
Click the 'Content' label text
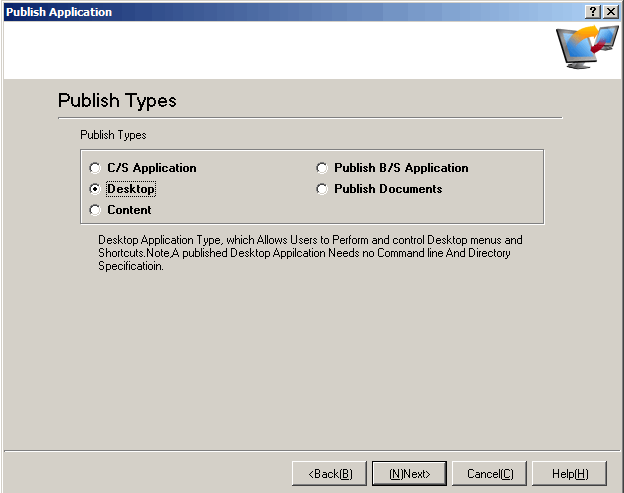(x=129, y=210)
